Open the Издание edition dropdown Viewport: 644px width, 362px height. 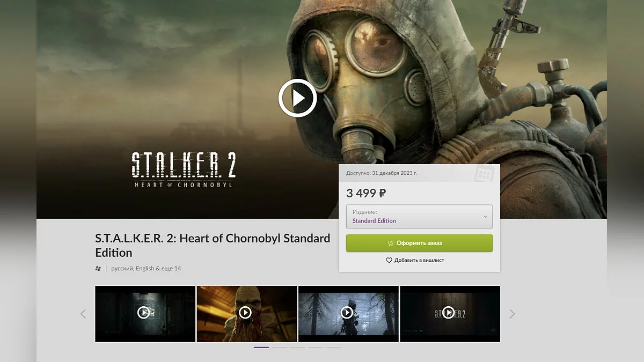pos(419,217)
